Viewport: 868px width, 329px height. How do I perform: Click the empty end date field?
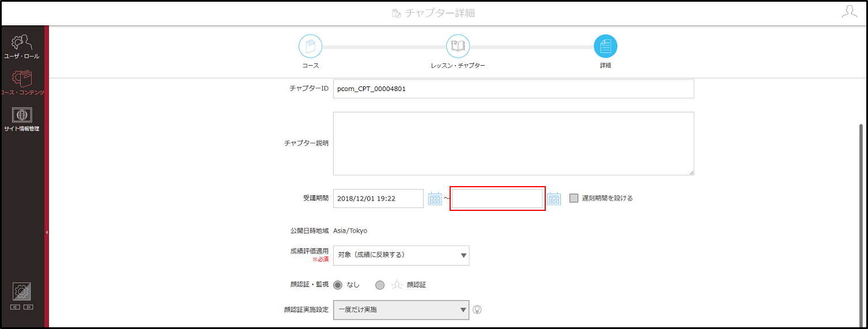(497, 199)
